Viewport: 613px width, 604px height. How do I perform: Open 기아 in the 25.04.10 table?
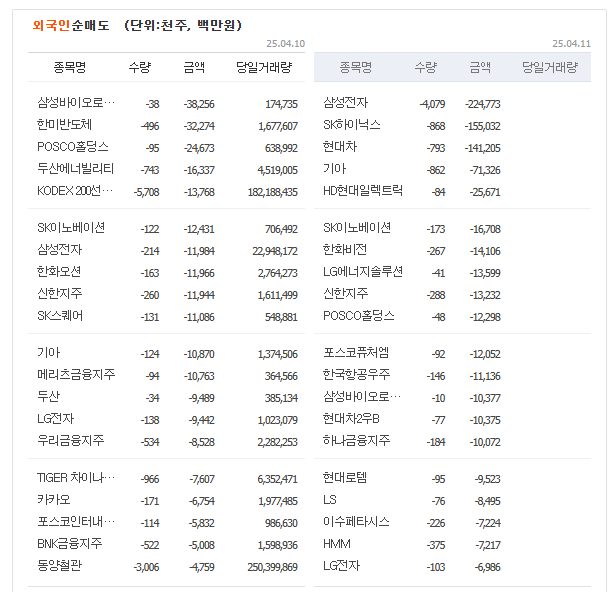point(48,353)
